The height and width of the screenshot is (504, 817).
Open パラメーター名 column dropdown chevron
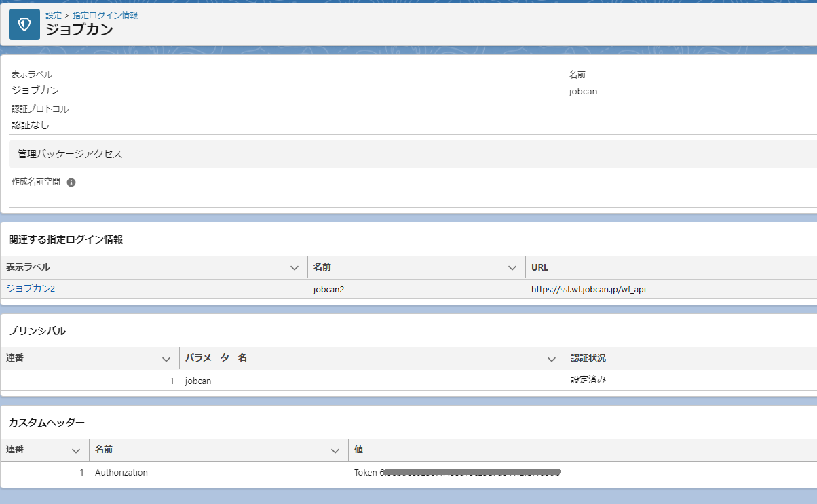click(x=552, y=359)
